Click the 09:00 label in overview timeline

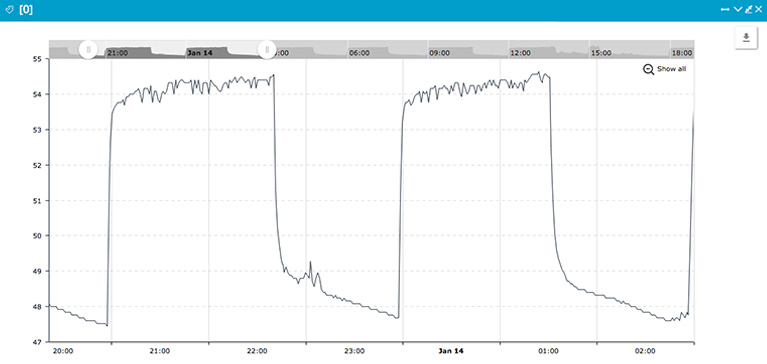point(439,53)
